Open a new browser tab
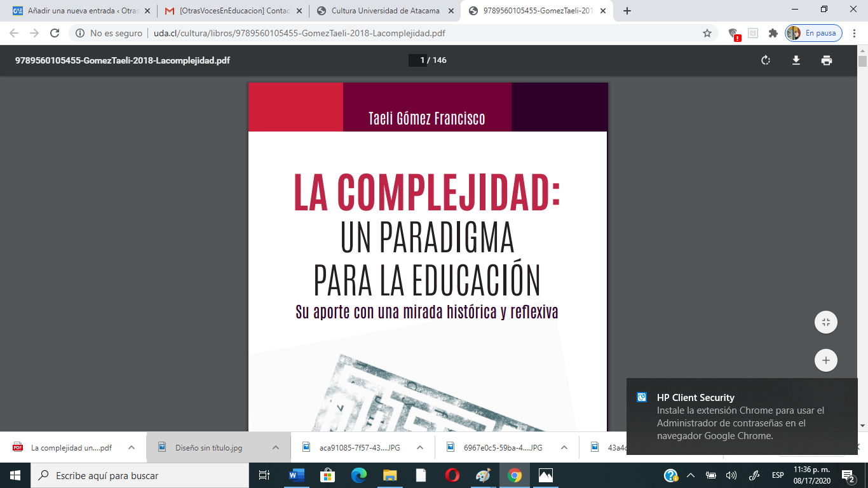This screenshot has width=868, height=488. coord(627,11)
